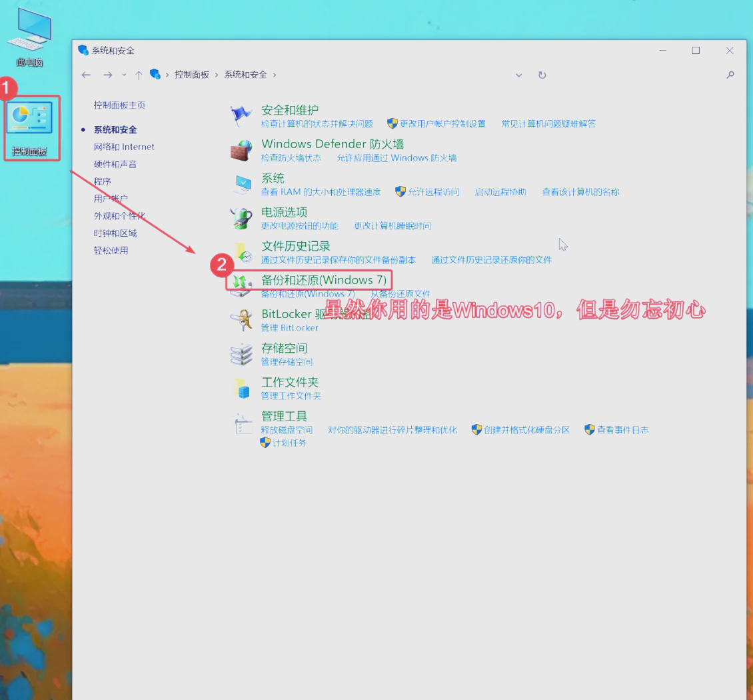Click the Work Folders icon
This screenshot has width=753, height=700.
241,388
